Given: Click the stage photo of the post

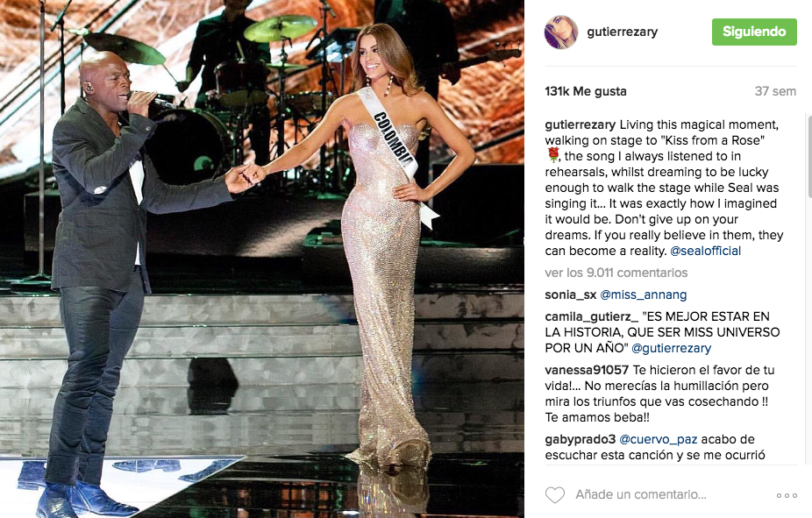Looking at the screenshot, I should [262, 259].
